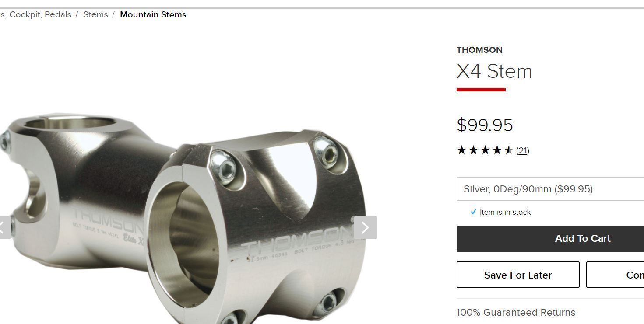This screenshot has height=324, width=644.
Task: Show the next product image
Action: pyautogui.click(x=365, y=227)
